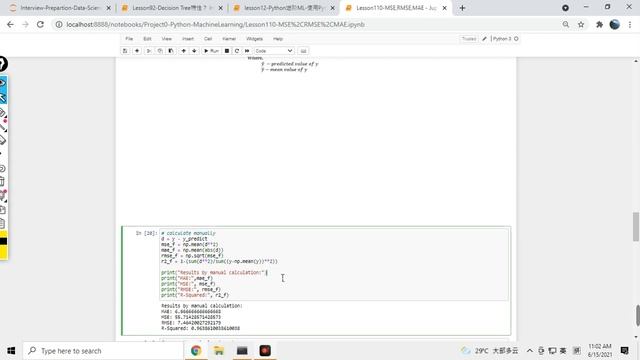The image size is (640, 360).
Task: Move selected cell up arrow
Action: click(183, 51)
